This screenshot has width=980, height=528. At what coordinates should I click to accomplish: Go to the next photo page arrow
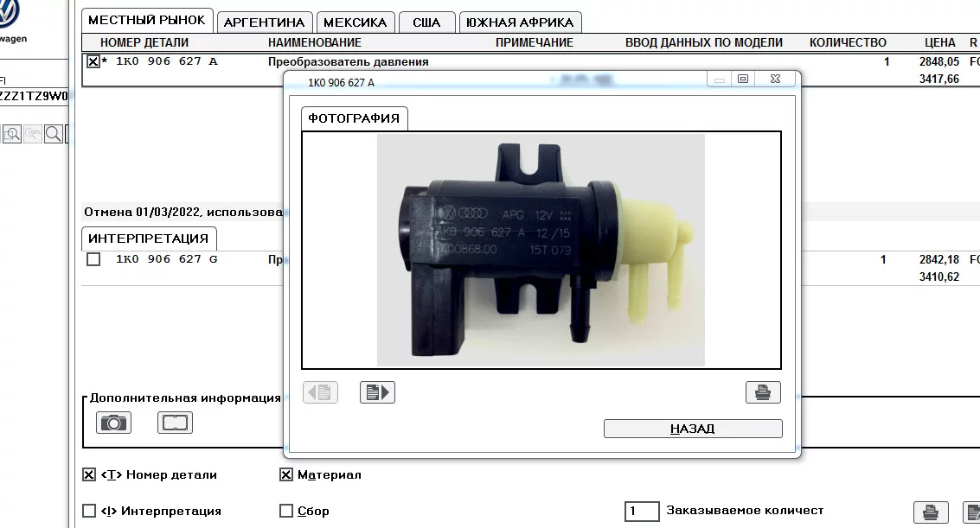tap(377, 392)
